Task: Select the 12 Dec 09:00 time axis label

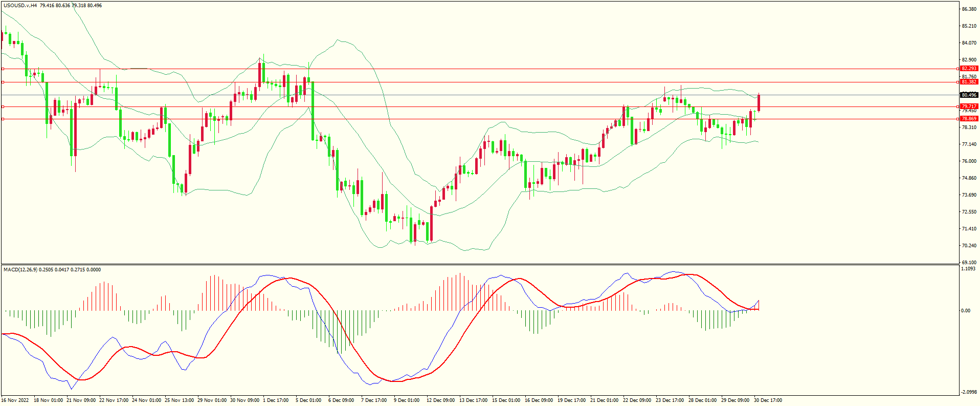Action: pos(441,400)
